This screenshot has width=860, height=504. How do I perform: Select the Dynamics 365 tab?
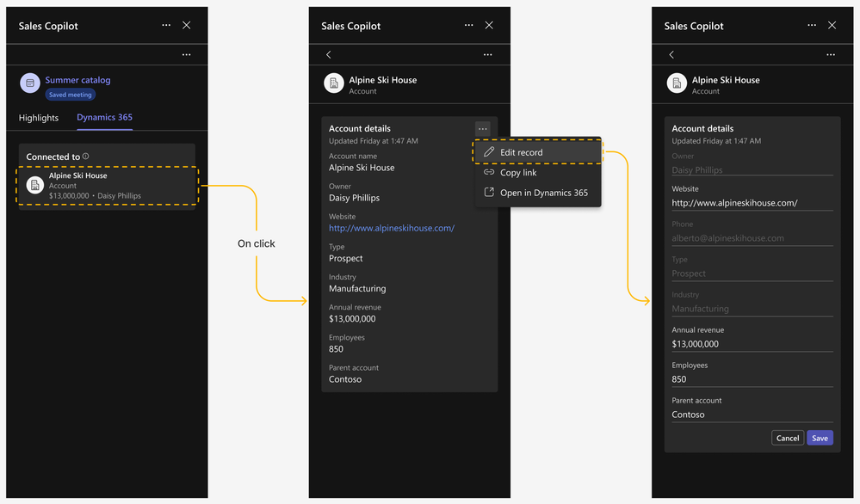coord(105,117)
